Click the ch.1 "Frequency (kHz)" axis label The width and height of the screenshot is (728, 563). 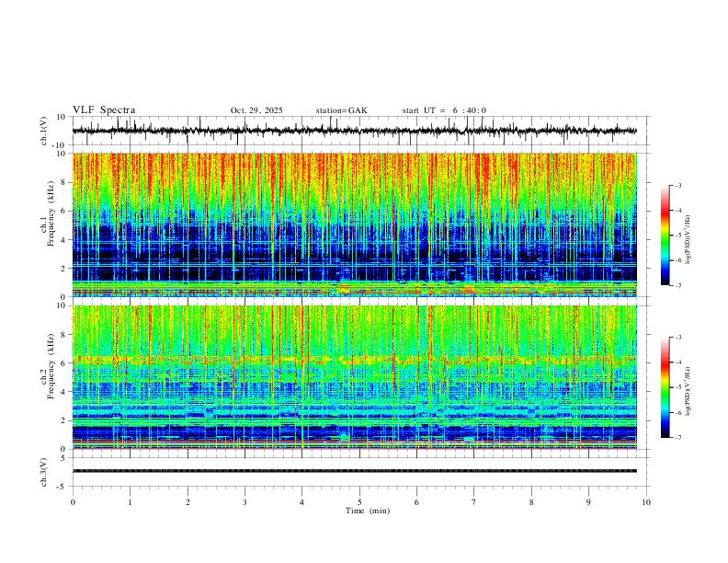tap(51, 214)
